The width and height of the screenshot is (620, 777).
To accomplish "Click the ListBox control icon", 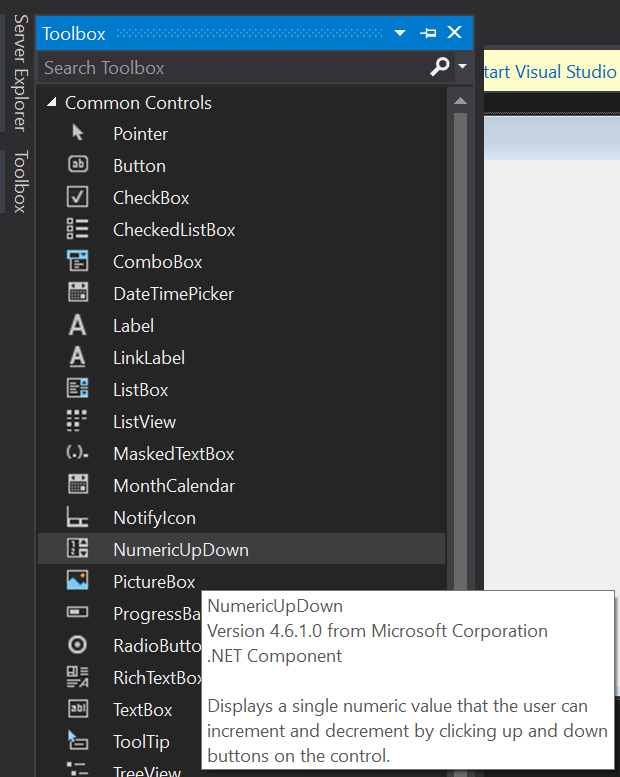I will [x=78, y=388].
